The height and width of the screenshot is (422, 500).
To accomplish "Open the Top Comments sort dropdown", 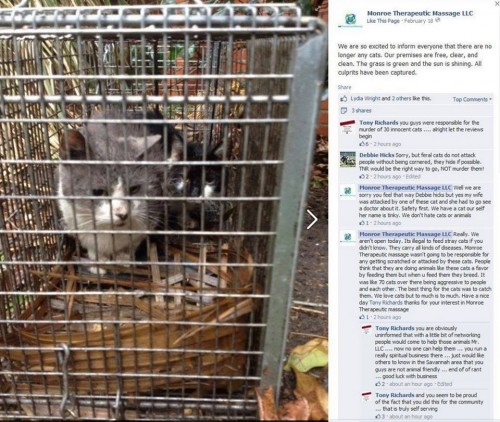I will pos(472,99).
